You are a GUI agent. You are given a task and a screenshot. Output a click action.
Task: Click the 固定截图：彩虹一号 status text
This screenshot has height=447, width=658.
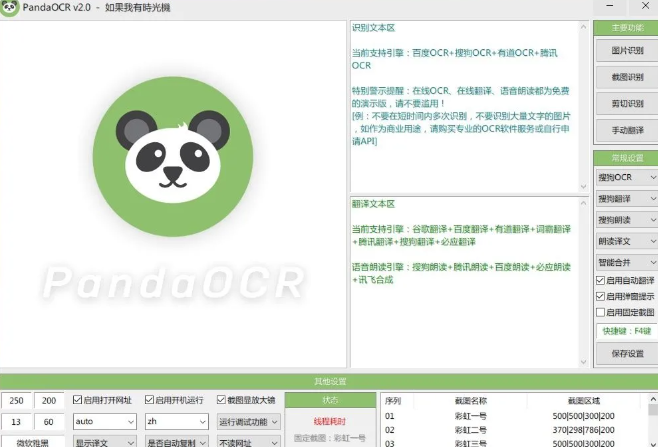330,438
